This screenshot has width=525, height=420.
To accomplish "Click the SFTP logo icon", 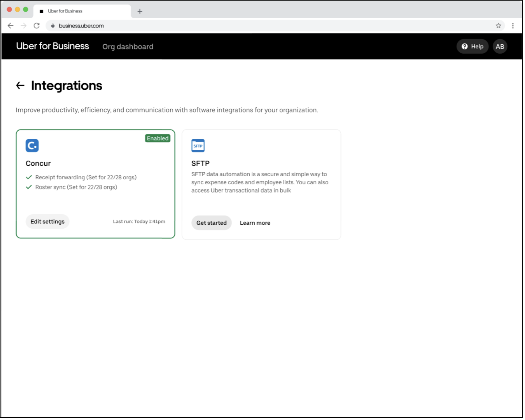I will point(198,145).
